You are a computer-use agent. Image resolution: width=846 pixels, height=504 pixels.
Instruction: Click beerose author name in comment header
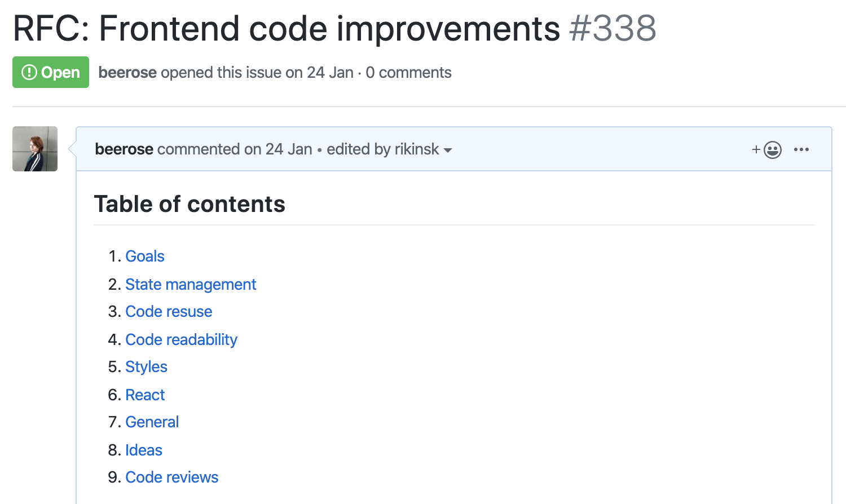124,149
